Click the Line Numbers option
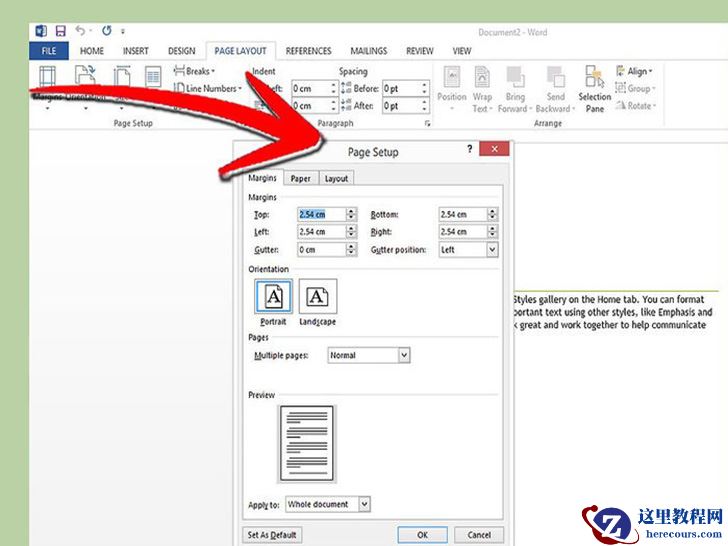The image size is (728, 546). point(208,88)
